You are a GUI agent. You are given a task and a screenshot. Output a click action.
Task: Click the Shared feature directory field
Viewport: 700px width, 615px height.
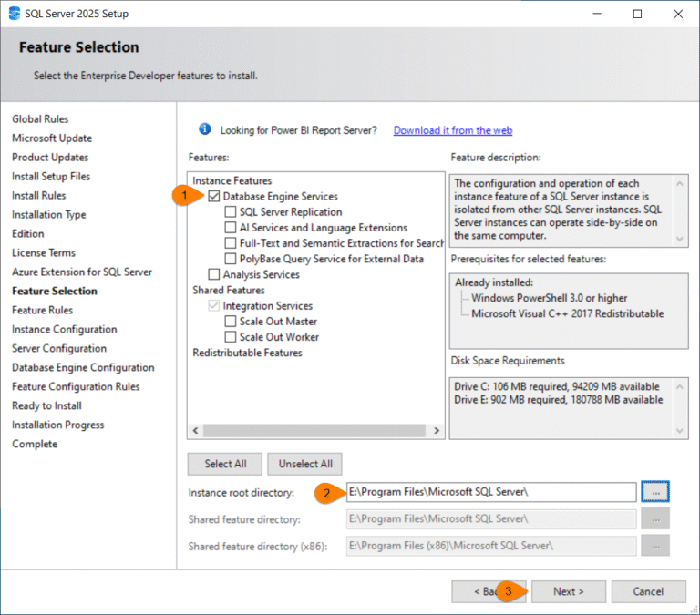coord(491,519)
